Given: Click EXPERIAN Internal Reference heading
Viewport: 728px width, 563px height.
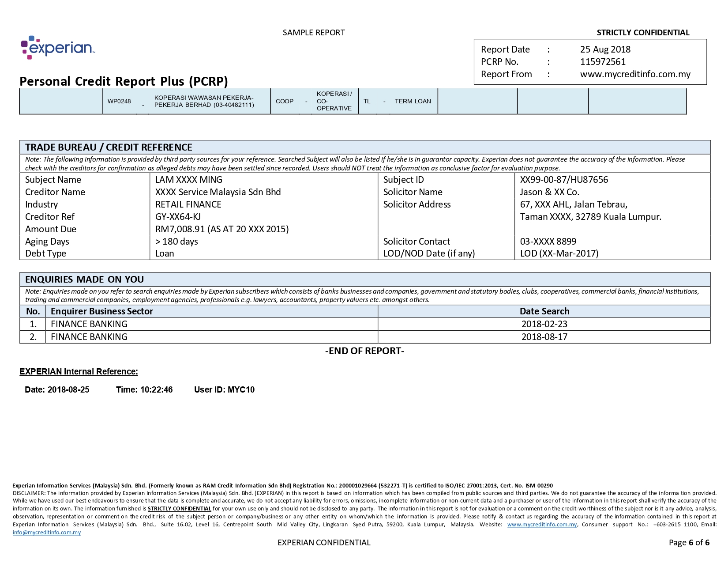Looking at the screenshot, I should coord(79,372).
